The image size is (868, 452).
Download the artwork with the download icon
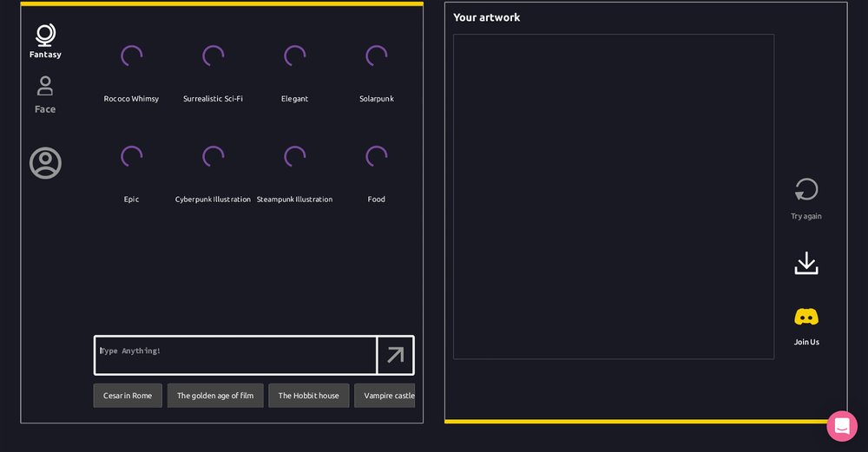click(x=806, y=264)
